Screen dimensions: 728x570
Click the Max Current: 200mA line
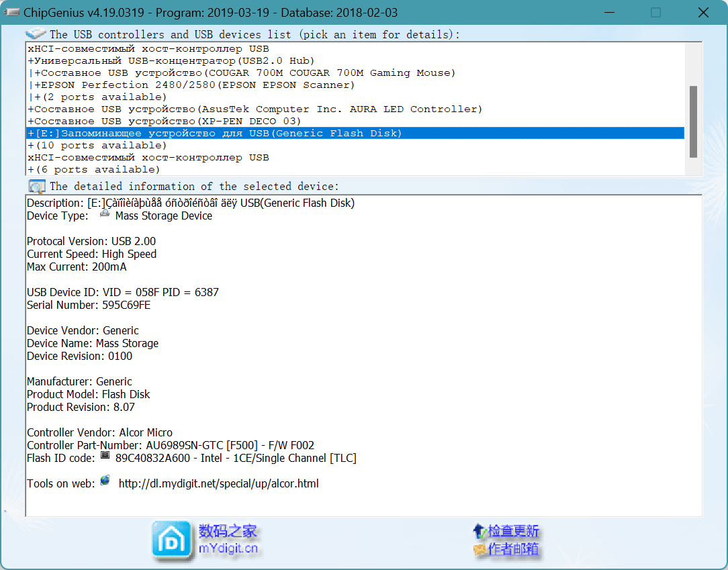click(77, 267)
